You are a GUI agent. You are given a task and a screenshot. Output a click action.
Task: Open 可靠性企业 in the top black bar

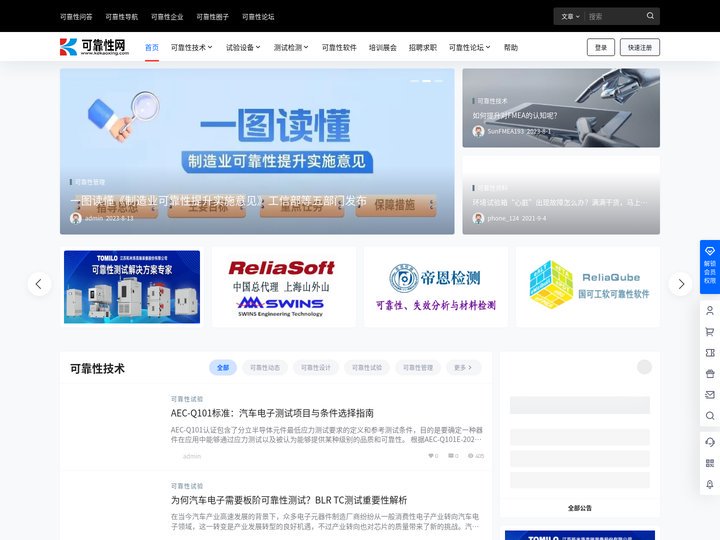click(x=167, y=17)
